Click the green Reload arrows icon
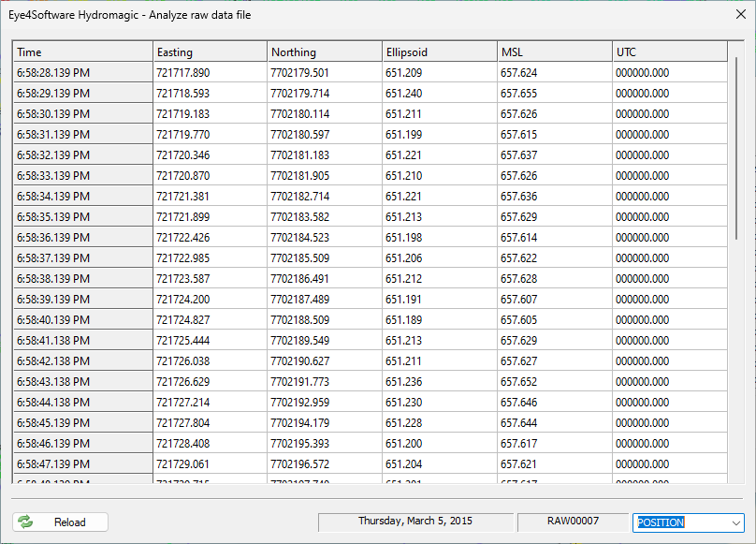Screen dimensions: 756x544 (25, 522)
